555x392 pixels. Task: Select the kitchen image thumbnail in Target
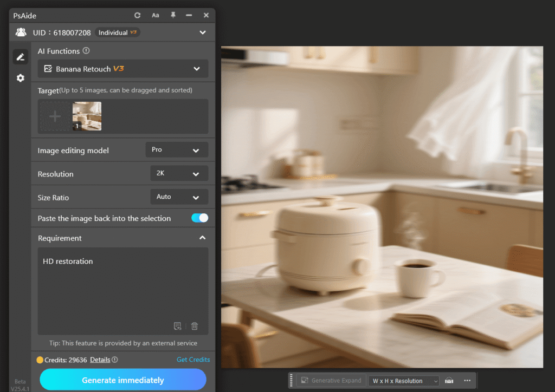(87, 116)
